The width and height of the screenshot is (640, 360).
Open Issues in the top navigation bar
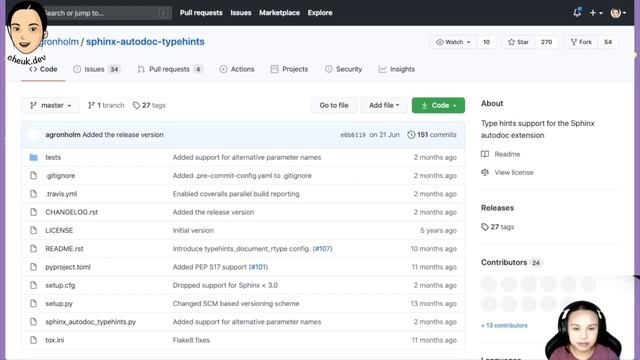click(241, 13)
